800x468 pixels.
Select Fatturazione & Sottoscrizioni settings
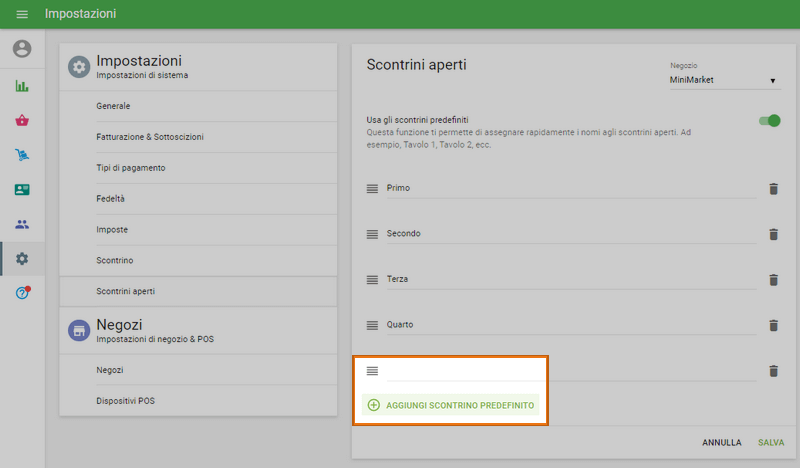coord(156,137)
